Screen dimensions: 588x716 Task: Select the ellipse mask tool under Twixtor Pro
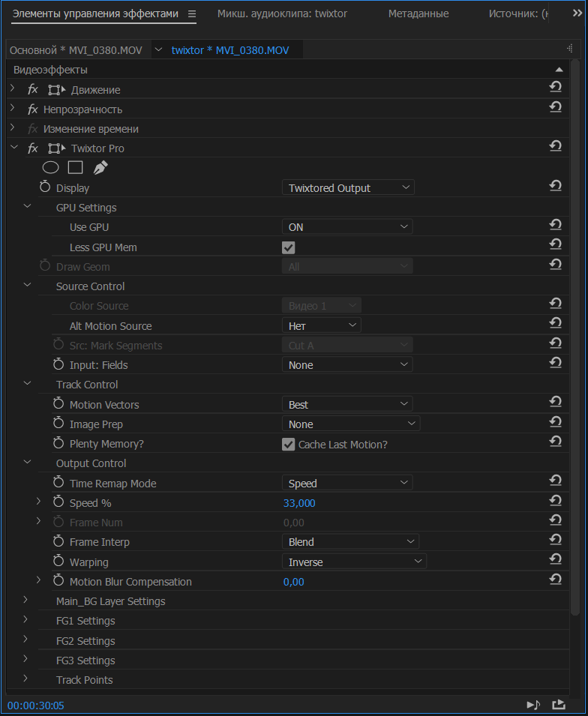tap(51, 168)
